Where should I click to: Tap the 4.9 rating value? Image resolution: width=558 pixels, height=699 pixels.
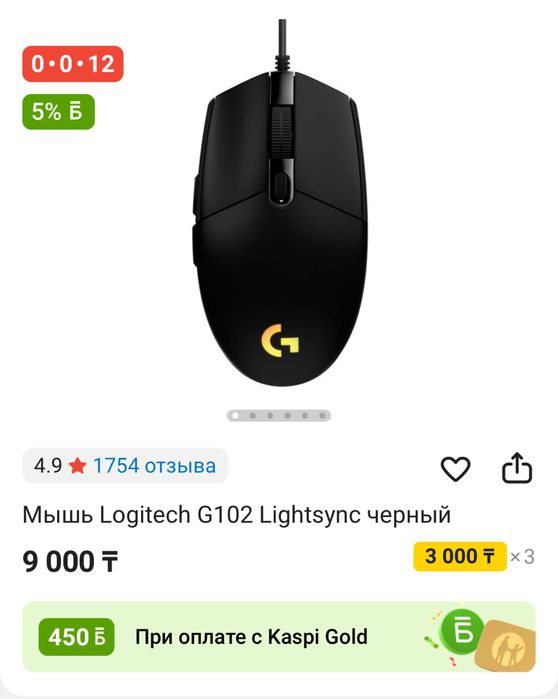coord(48,466)
